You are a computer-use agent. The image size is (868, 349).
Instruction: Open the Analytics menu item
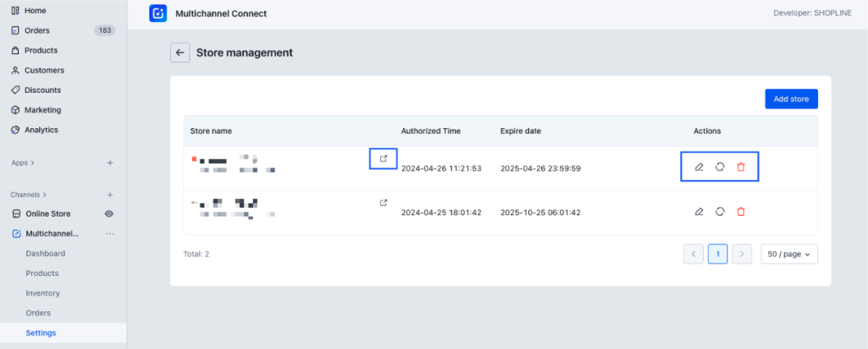pyautogui.click(x=41, y=130)
